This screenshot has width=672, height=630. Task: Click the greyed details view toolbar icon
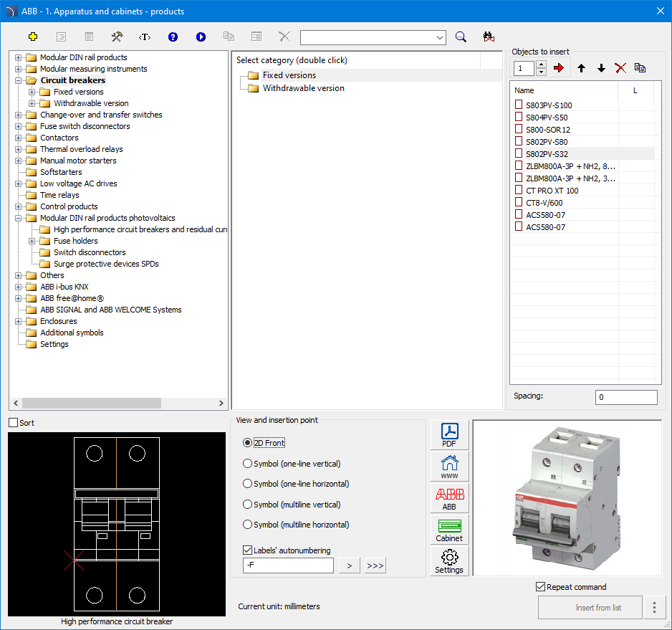[x=89, y=37]
